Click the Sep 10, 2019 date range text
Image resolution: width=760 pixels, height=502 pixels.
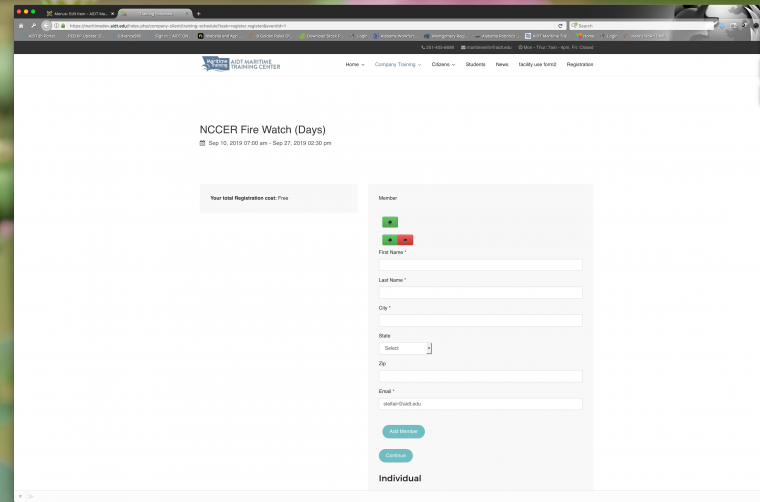point(269,143)
